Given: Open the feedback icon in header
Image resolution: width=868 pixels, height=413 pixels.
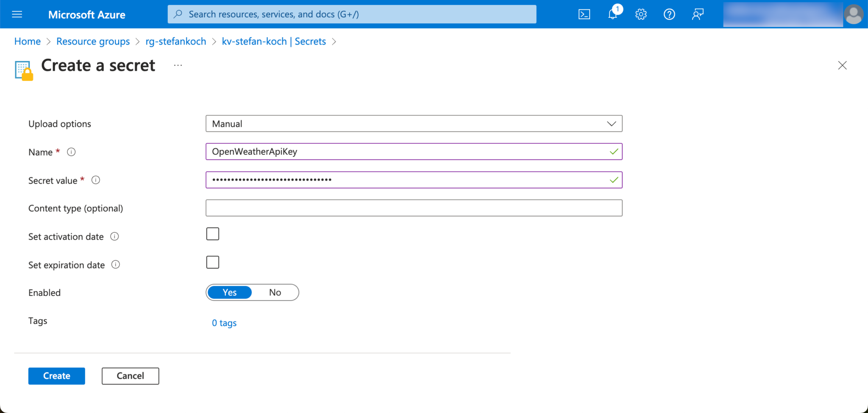Looking at the screenshot, I should point(698,14).
